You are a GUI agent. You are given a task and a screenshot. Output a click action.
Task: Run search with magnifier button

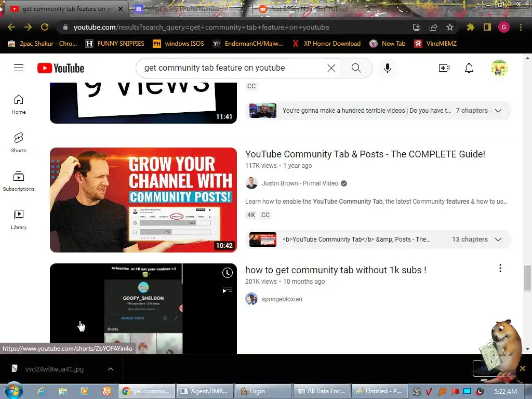coord(356,68)
